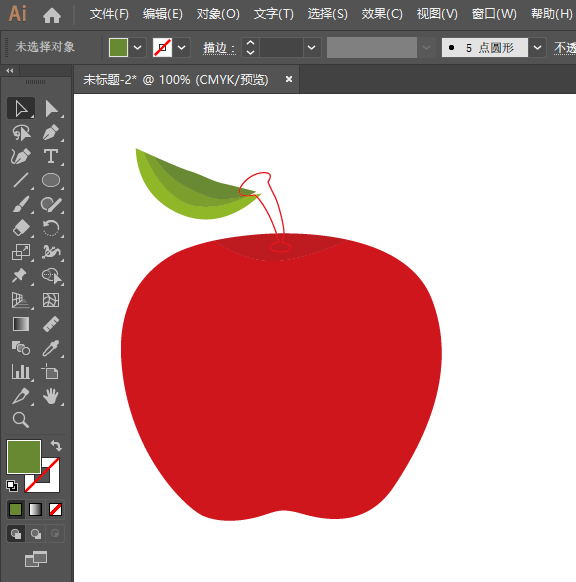Choose the Type tool
Image resolution: width=576 pixels, height=582 pixels.
coord(51,156)
